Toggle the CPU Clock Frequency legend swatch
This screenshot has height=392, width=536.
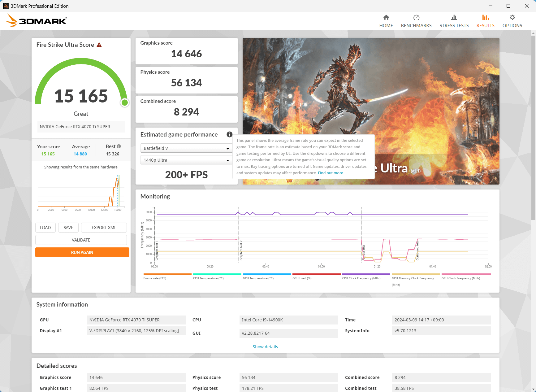pos(366,274)
